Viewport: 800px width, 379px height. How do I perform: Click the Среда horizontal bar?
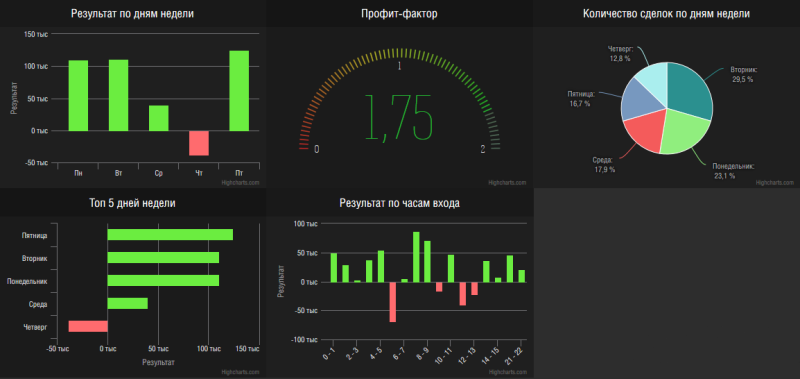(128, 304)
